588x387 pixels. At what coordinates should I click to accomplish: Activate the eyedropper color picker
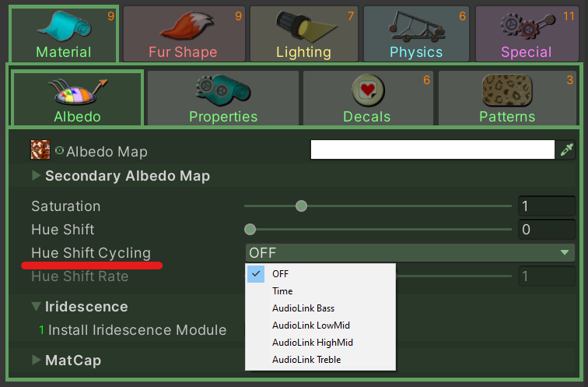click(x=566, y=150)
